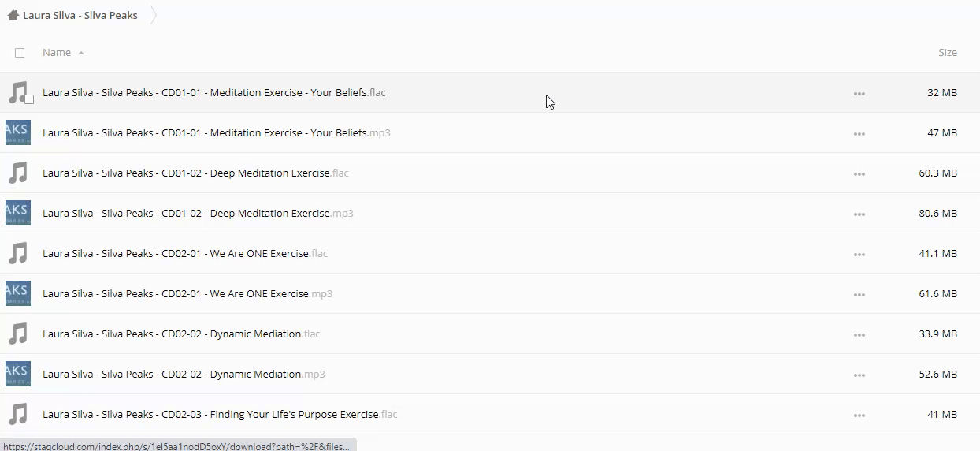
Task: Expand the actions menu for CD02-01 We Are ONE mp3
Action: coord(859,294)
